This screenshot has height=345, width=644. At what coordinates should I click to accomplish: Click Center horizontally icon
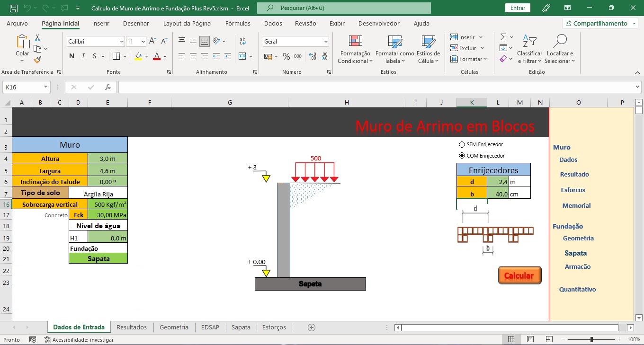[193, 56]
